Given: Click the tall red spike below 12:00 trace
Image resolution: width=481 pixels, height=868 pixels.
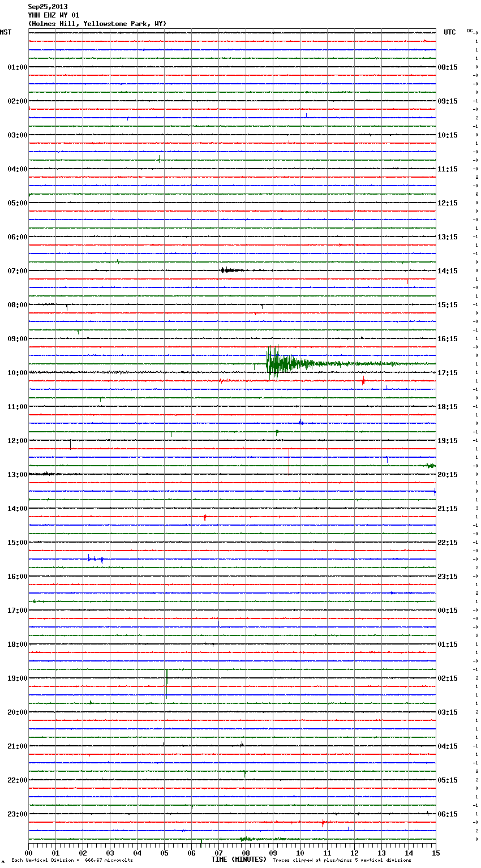Looking at the screenshot, I should click(x=289, y=462).
